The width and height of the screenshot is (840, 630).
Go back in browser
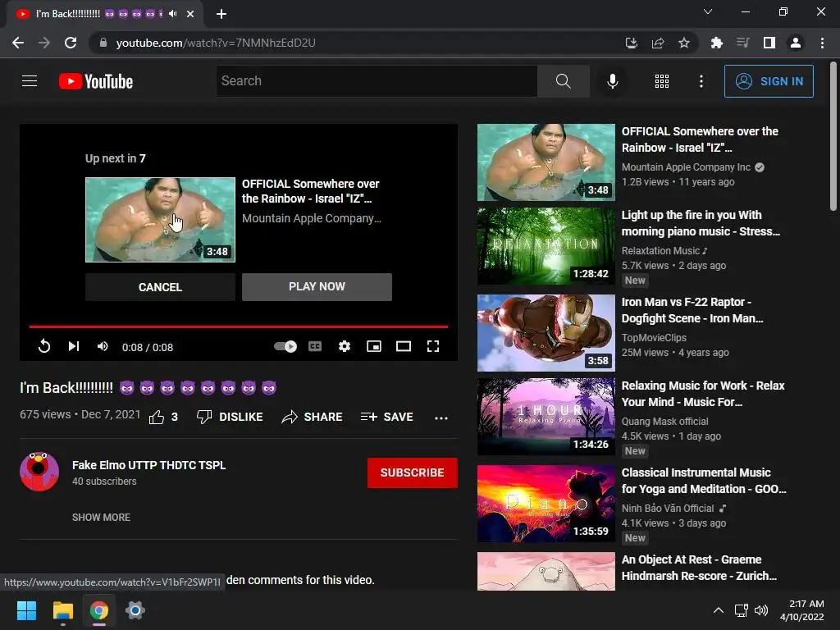[x=18, y=43]
